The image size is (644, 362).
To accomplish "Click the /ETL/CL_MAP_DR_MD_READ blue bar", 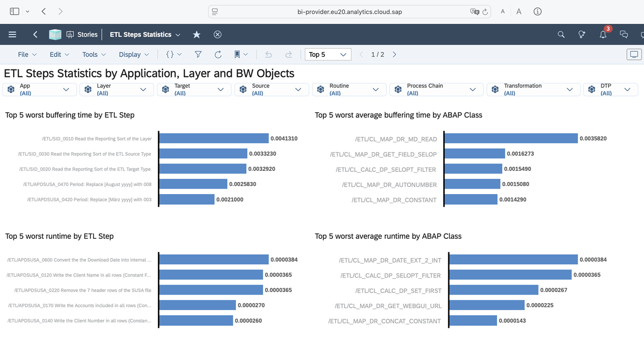I will tap(510, 138).
